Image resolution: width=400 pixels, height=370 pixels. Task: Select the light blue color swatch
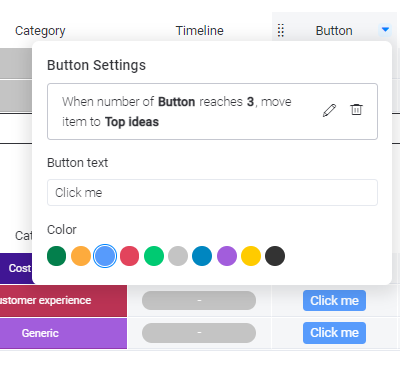click(105, 256)
